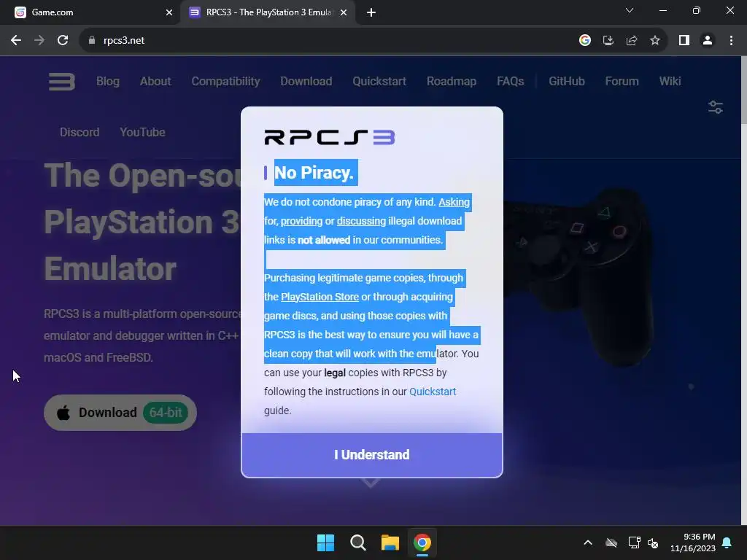Click the install app icon in address bar
This screenshot has height=560, width=747.
[x=608, y=41]
